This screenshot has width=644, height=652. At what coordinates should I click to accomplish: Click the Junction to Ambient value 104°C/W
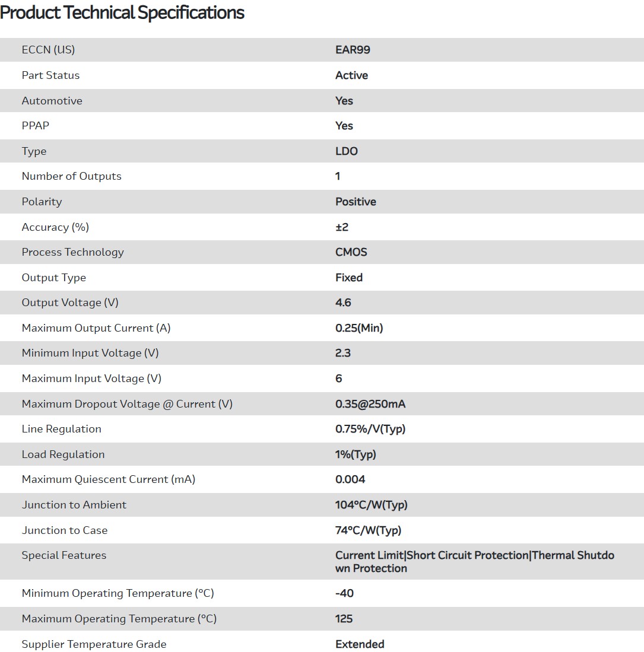tap(372, 505)
